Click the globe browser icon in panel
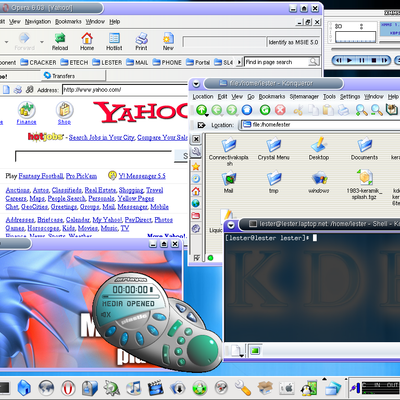Screen dimensions: 400x400 click(46, 388)
